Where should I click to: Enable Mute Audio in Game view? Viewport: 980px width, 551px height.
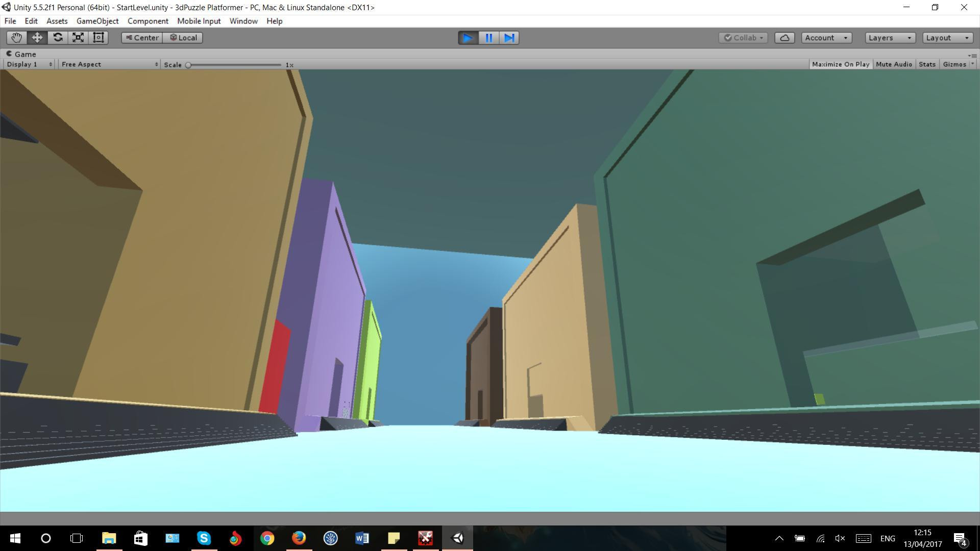[894, 64]
